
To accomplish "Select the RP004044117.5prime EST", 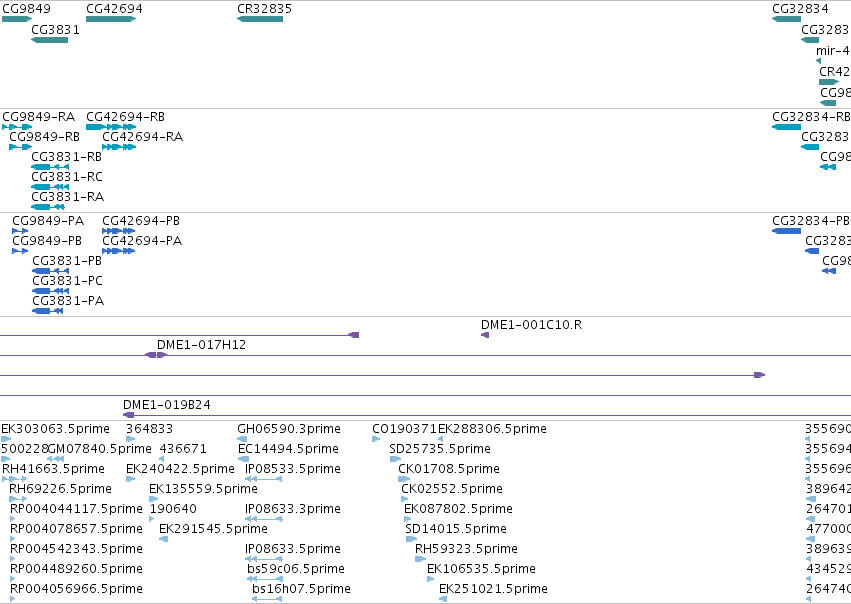I will click(12, 520).
